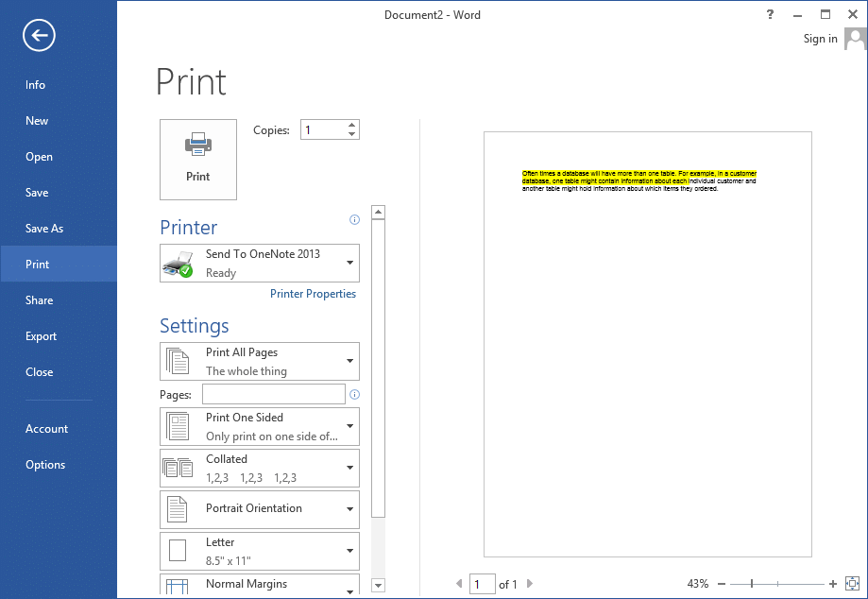Zoom out using the minus button
The height and width of the screenshot is (599, 868).
722,584
